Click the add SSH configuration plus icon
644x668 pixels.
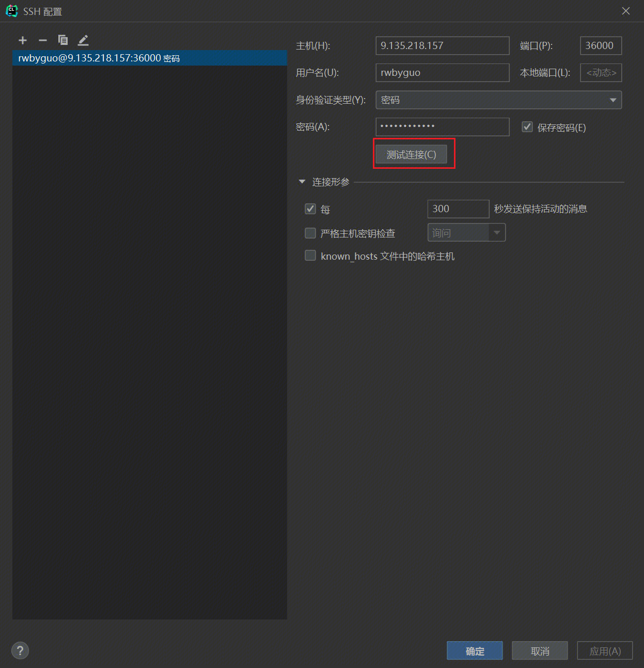(23, 40)
